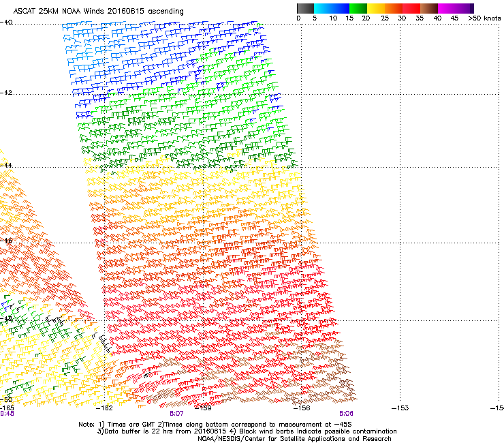Viewport: 504px width, 443px height.
Task: Click the '-40' latitude label
Action: pyautogui.click(x=6, y=22)
